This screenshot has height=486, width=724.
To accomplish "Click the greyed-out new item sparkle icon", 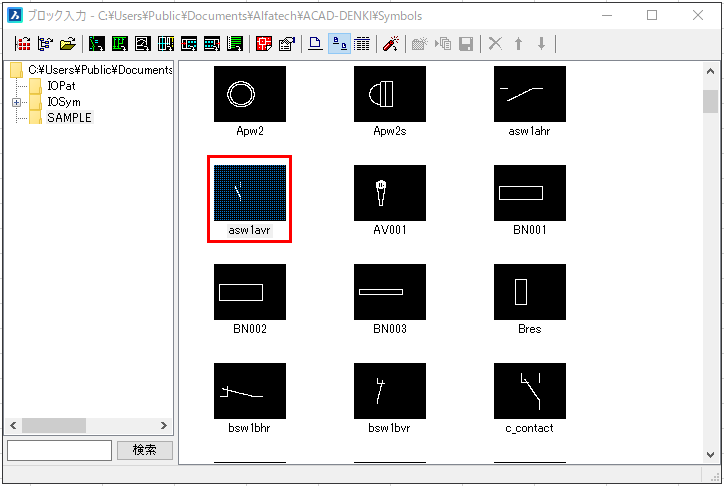I will pos(420,44).
